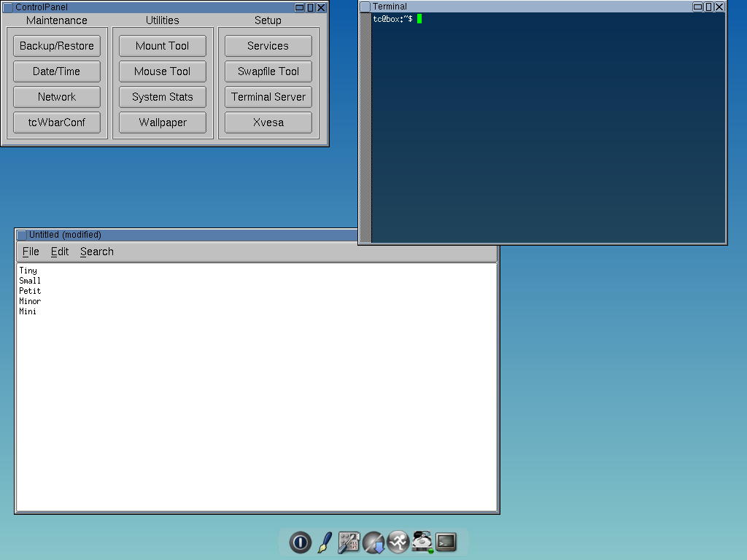Launch Terminal icon in the dock
The height and width of the screenshot is (560, 747).
pyautogui.click(x=446, y=542)
